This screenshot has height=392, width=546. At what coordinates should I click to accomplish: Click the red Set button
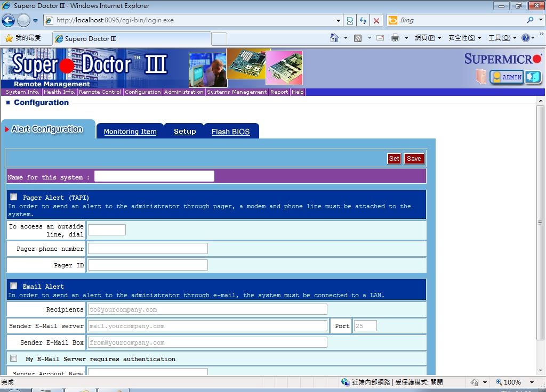(x=394, y=159)
